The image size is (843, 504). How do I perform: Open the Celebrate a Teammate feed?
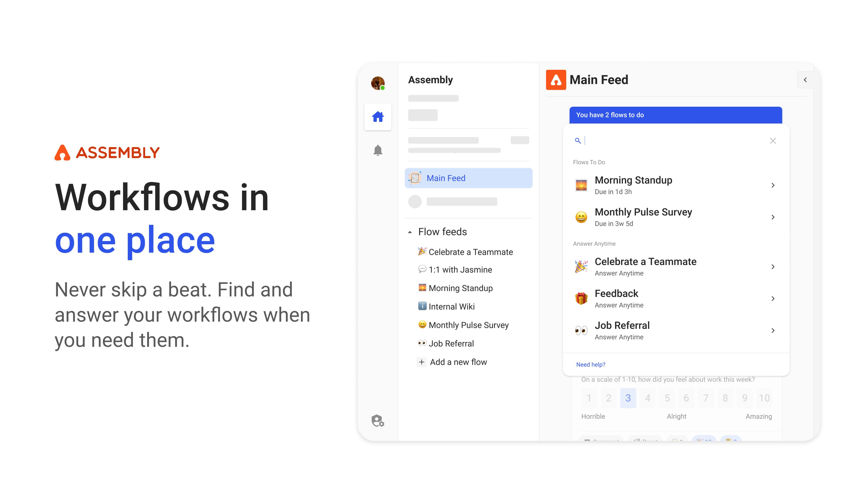point(465,252)
